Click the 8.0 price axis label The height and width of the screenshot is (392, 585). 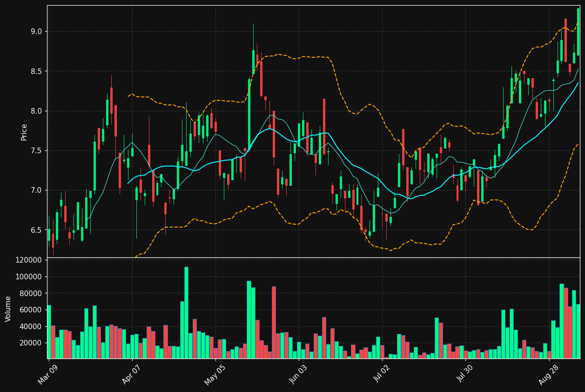click(36, 111)
